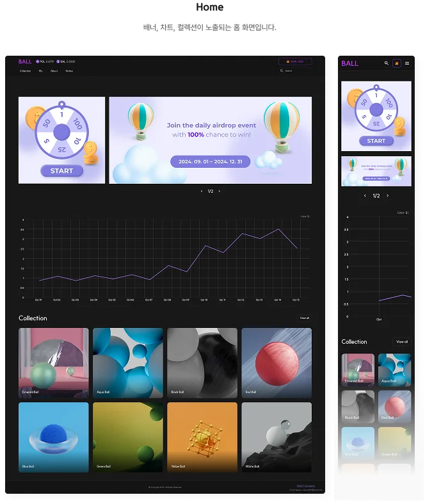Click View all beside desktop Collection heading
The height and width of the screenshot is (504, 425).
[304, 318]
